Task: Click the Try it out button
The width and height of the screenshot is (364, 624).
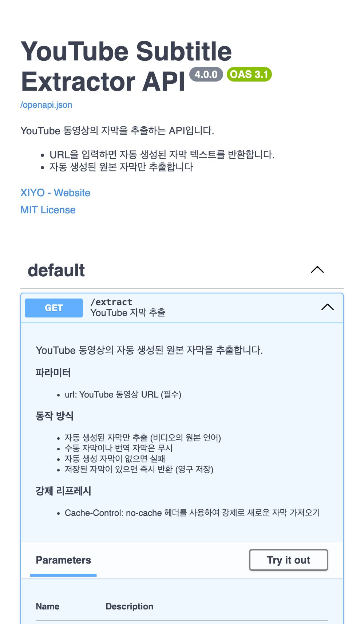Action: click(289, 560)
